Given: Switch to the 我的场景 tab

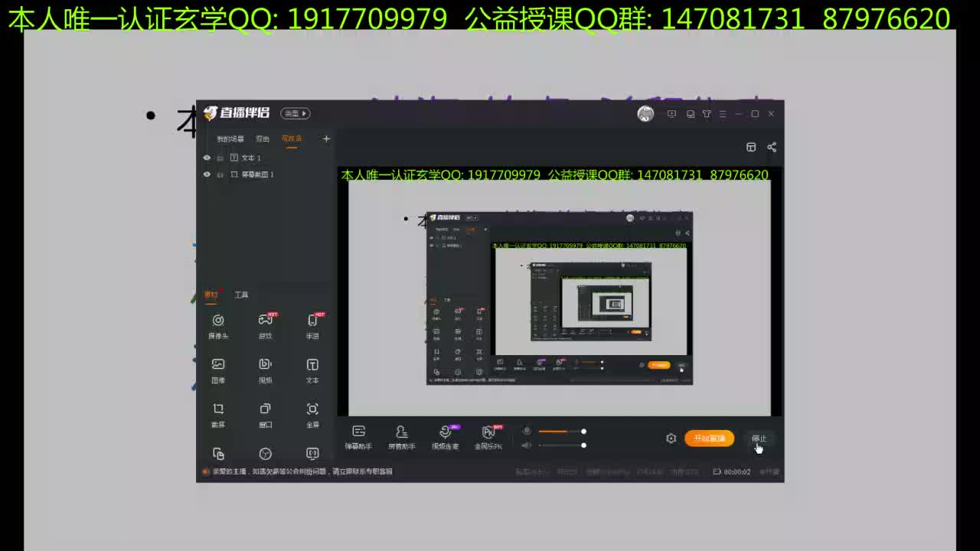Looking at the screenshot, I should coord(230,139).
